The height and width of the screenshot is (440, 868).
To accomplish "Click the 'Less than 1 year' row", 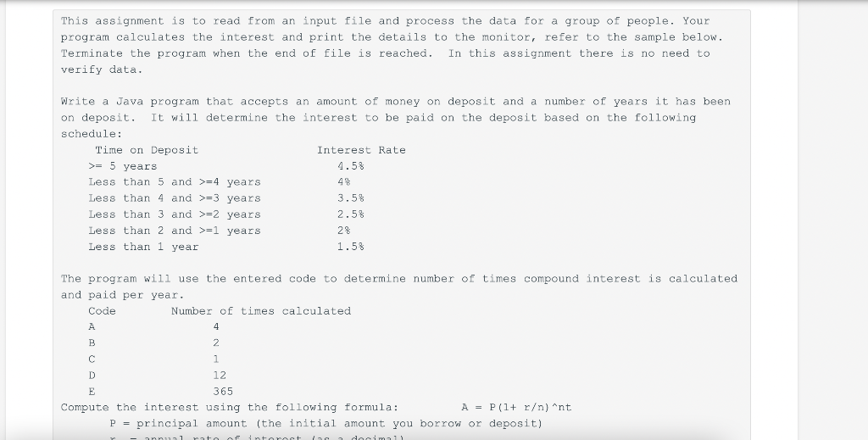I will pos(143,247).
